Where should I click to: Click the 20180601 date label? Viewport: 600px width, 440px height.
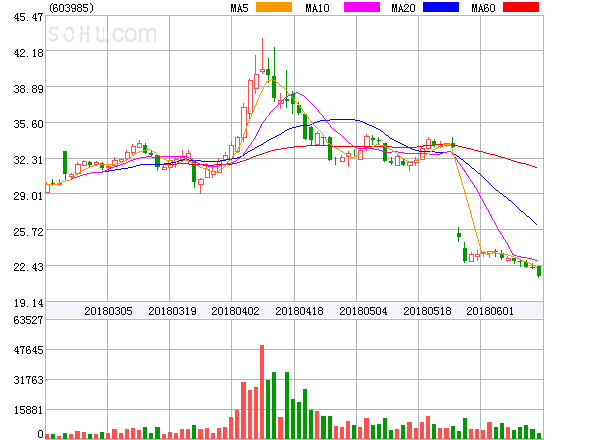[x=490, y=311]
